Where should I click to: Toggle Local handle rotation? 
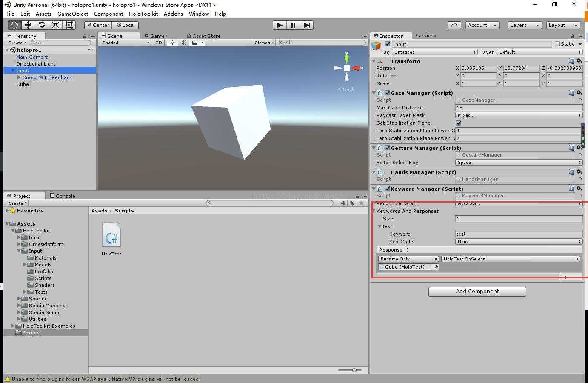(126, 25)
